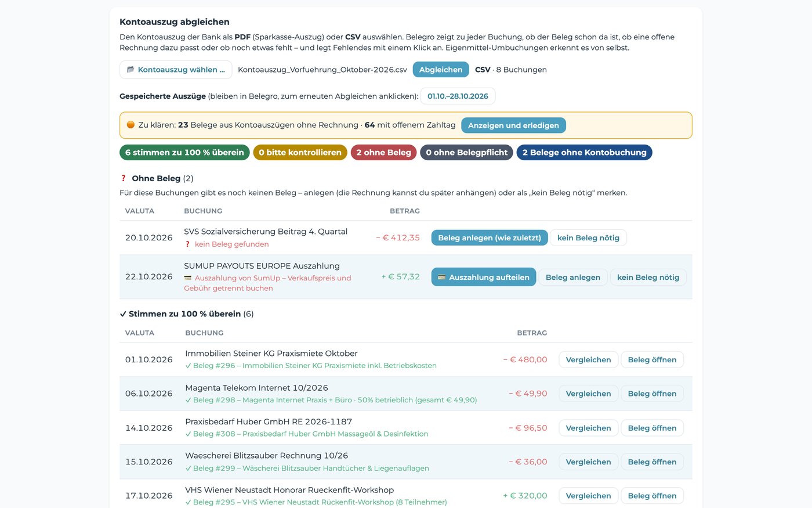Image resolution: width=812 pixels, height=508 pixels.
Task: Select the 0 bitte kontrollieren filter
Action: coord(300,153)
